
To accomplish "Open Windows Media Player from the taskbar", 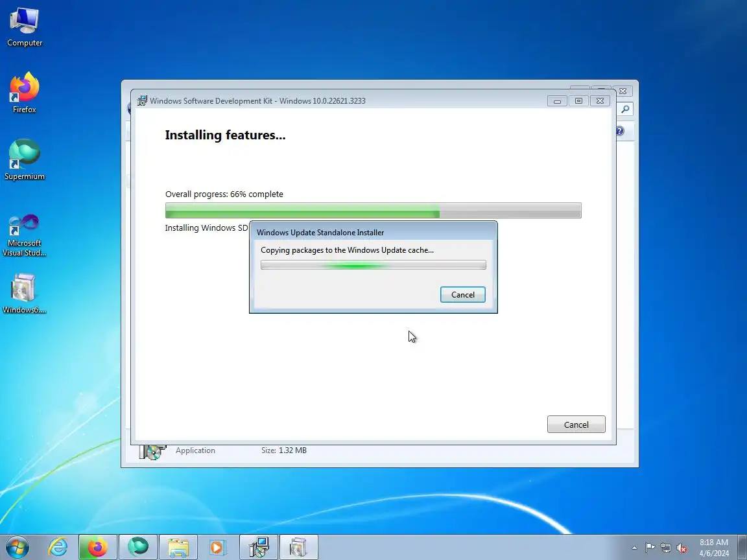I will coord(217,547).
